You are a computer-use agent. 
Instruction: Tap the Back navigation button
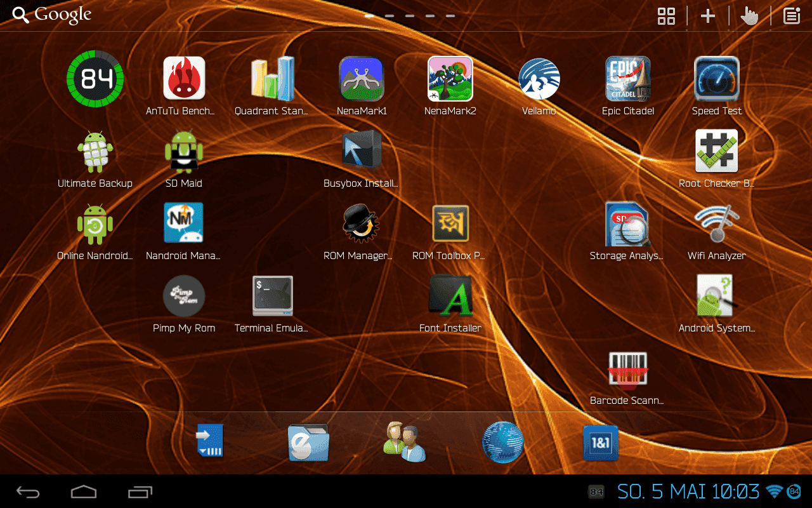click(28, 491)
